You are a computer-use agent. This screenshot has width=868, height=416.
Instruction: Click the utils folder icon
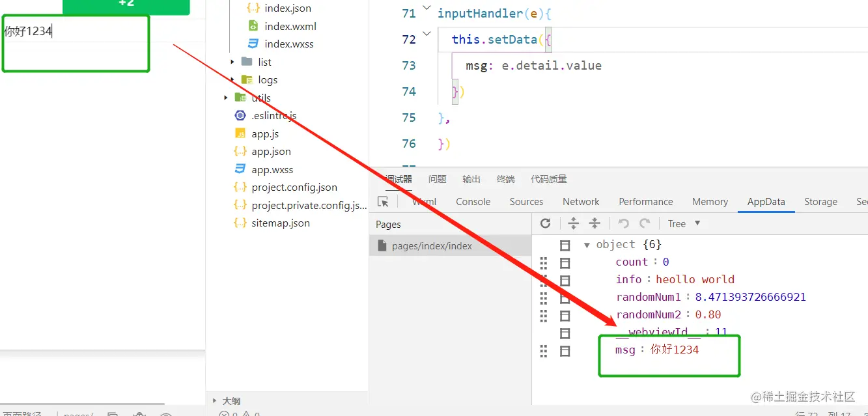[x=240, y=98]
